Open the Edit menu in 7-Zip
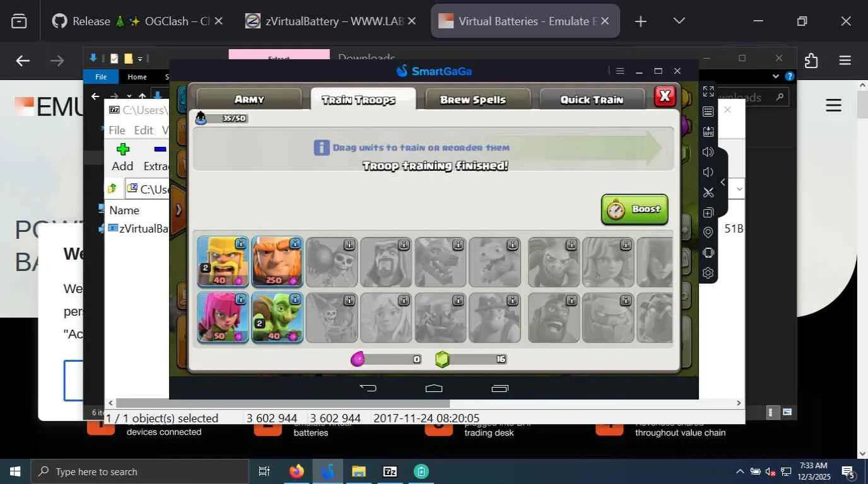 [144, 130]
